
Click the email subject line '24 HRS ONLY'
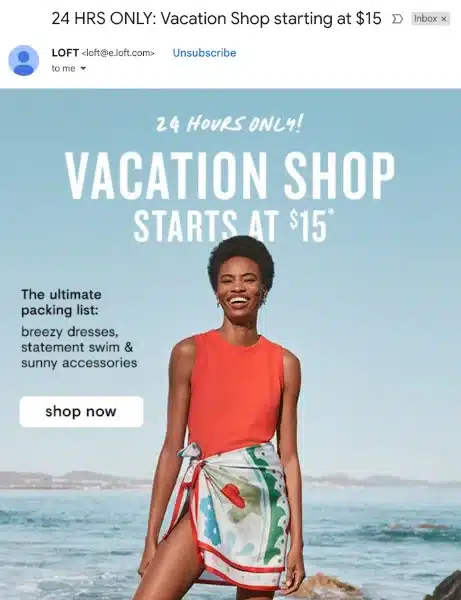(216, 18)
